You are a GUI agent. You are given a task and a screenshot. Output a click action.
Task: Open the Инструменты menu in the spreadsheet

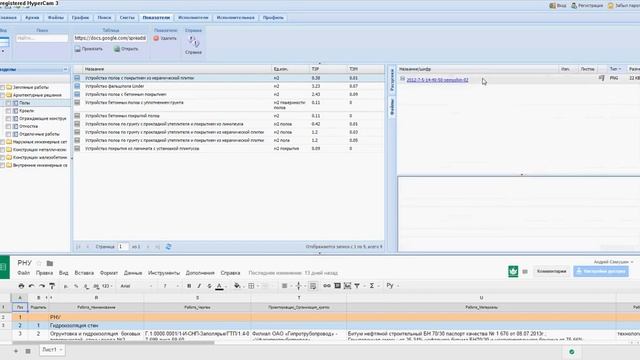tap(164, 273)
